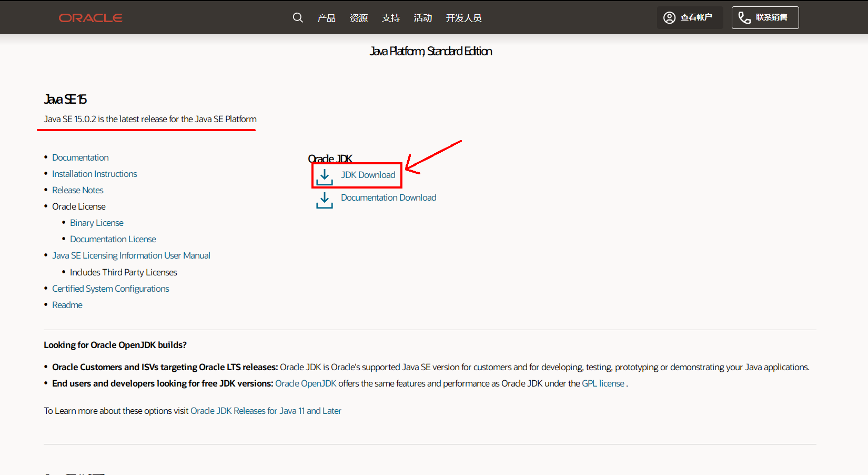Screen dimensions: 868x475
Task: Open Java SE Licensing Information User Manual
Action: pos(131,255)
